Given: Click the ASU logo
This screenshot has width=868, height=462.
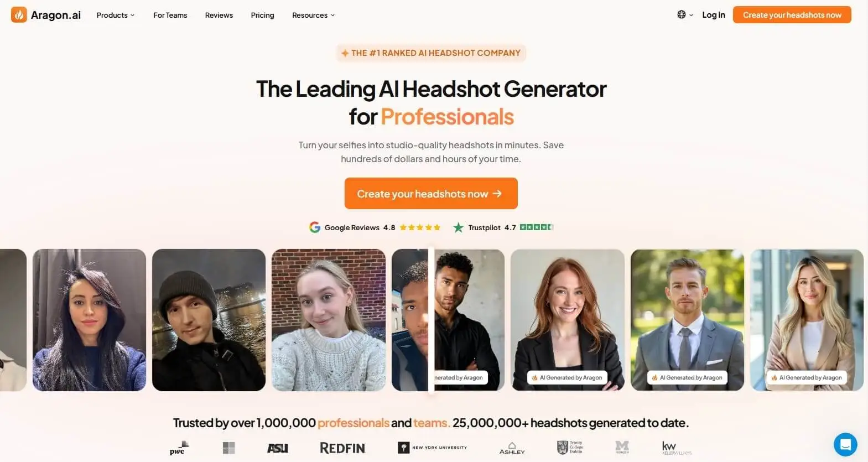Looking at the screenshot, I should click(277, 448).
